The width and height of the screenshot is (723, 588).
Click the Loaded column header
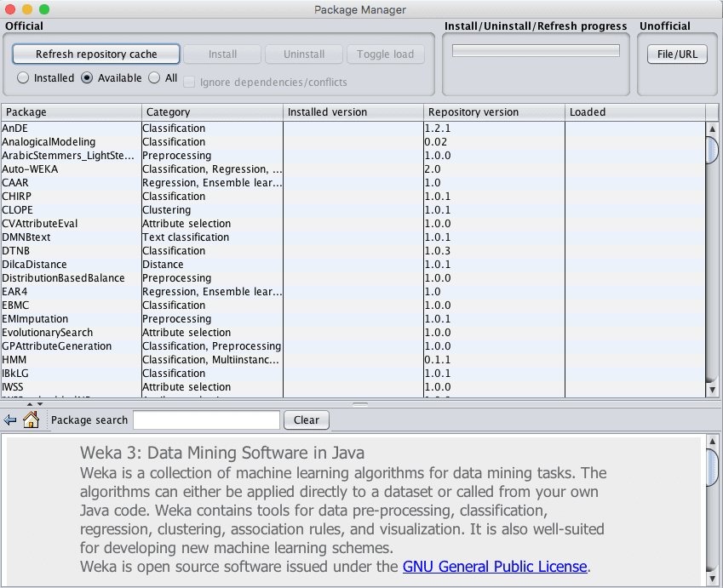(635, 112)
